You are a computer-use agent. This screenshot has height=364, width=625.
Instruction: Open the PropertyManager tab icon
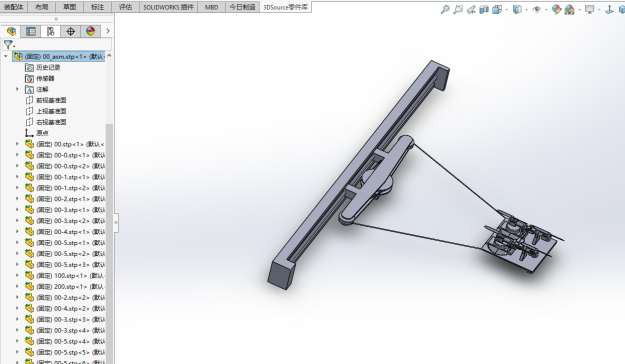point(31,31)
